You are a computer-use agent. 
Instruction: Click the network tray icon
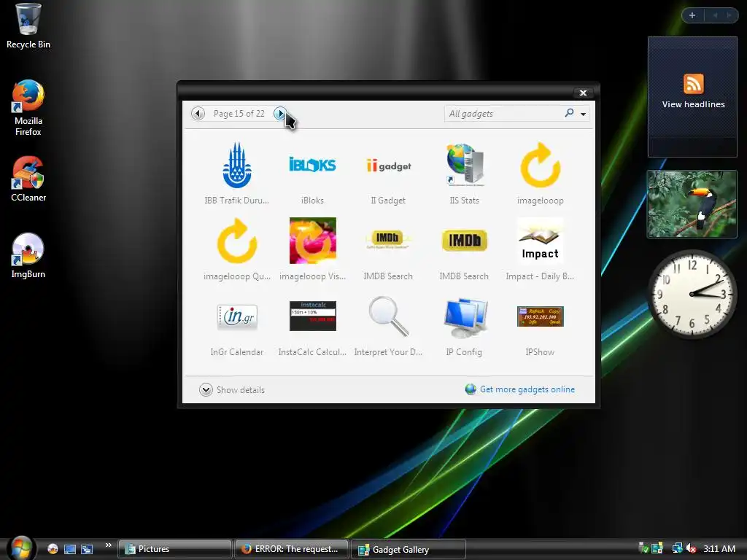(x=677, y=548)
